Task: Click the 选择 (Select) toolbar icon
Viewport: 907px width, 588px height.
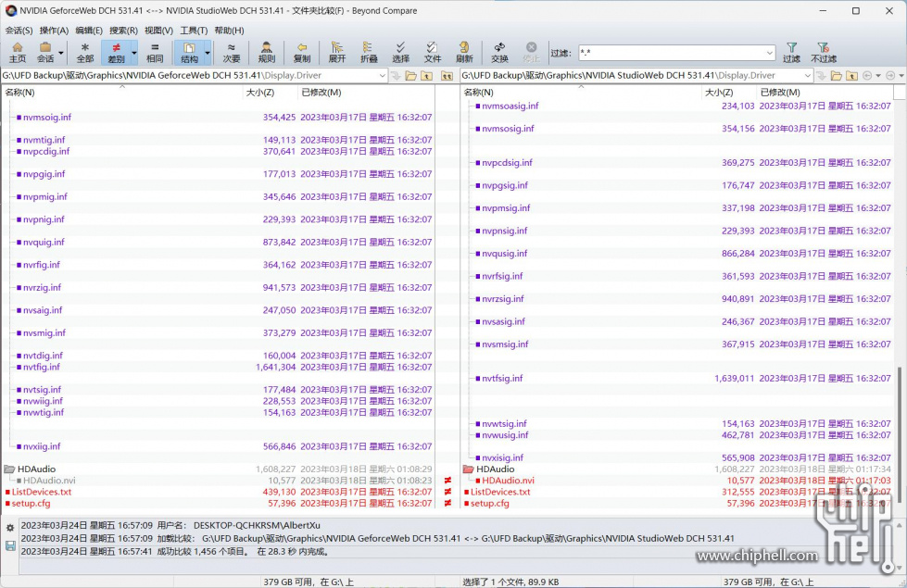Action: point(400,53)
